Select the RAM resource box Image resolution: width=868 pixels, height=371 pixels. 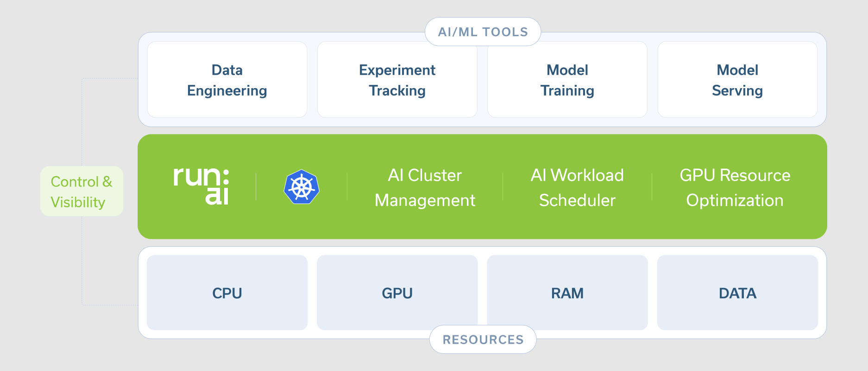coord(567,293)
